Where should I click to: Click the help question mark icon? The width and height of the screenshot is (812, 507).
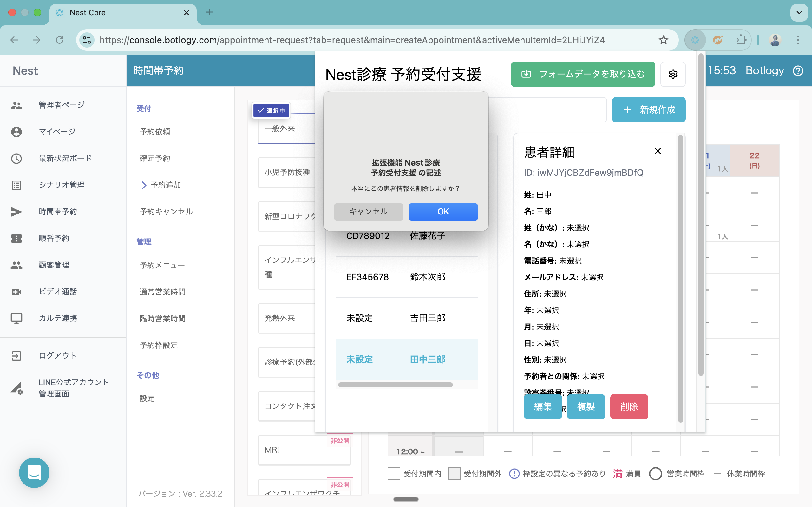[798, 71]
